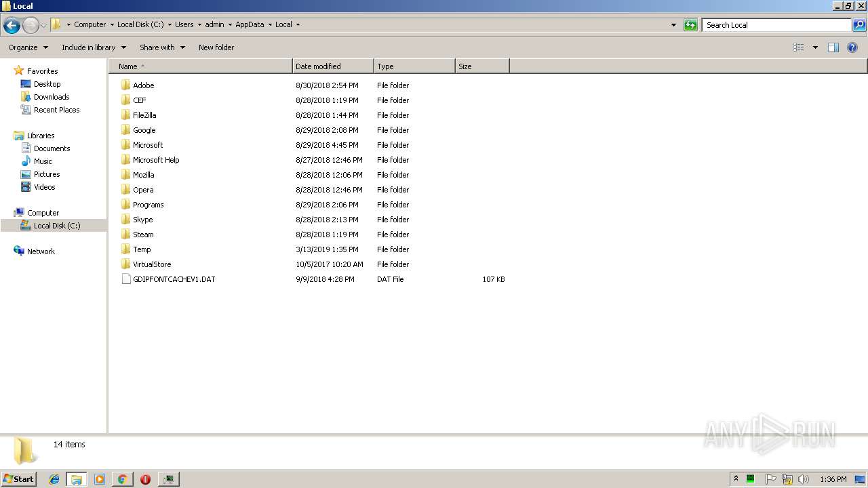Image resolution: width=868 pixels, height=488 pixels.
Task: Select the Opera folder icon
Action: 125,190
